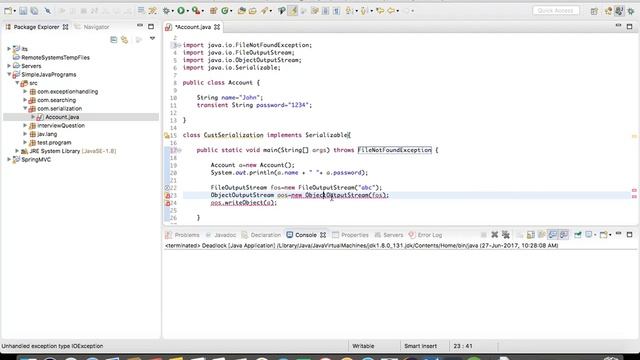Click the Debug bug toolbar icon
The height and width of the screenshot is (360, 640).
(x=167, y=11)
